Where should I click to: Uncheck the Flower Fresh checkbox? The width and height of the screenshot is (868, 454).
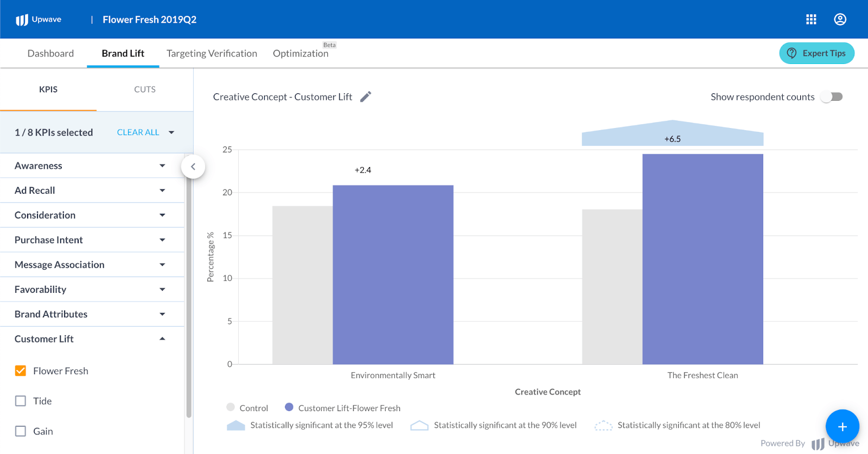click(21, 371)
